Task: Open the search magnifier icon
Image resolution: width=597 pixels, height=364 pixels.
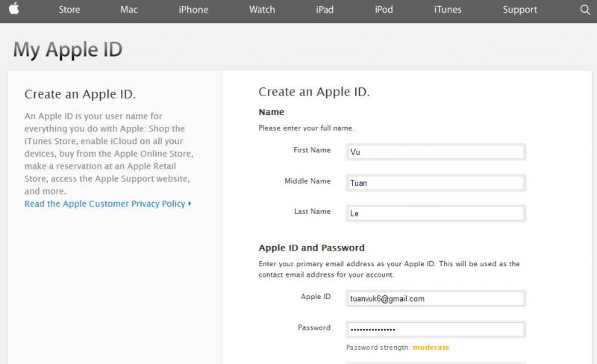Action: click(x=585, y=10)
